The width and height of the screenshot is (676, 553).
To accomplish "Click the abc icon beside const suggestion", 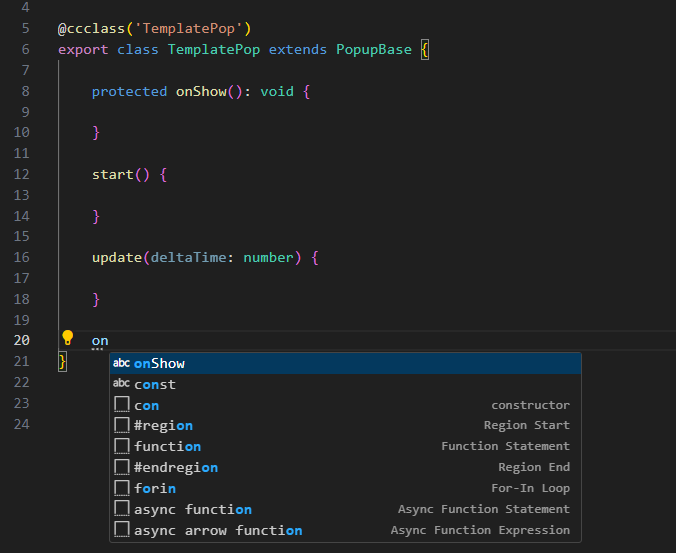I will pyautogui.click(x=121, y=384).
